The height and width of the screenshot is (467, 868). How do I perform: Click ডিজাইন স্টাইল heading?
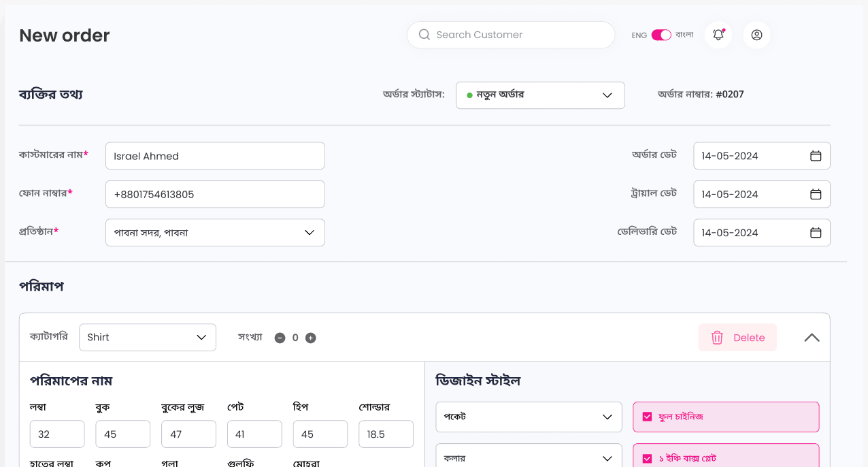tap(478, 381)
